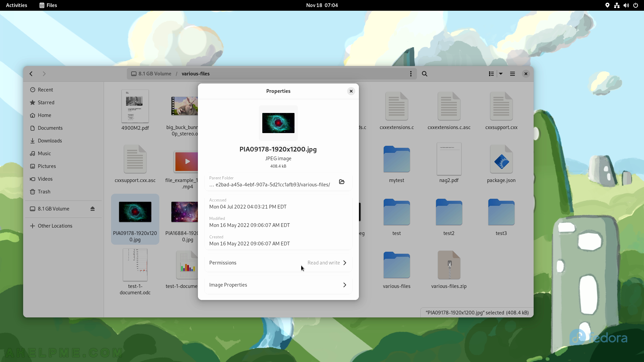Select the 4900M2.pdf file

(135, 110)
